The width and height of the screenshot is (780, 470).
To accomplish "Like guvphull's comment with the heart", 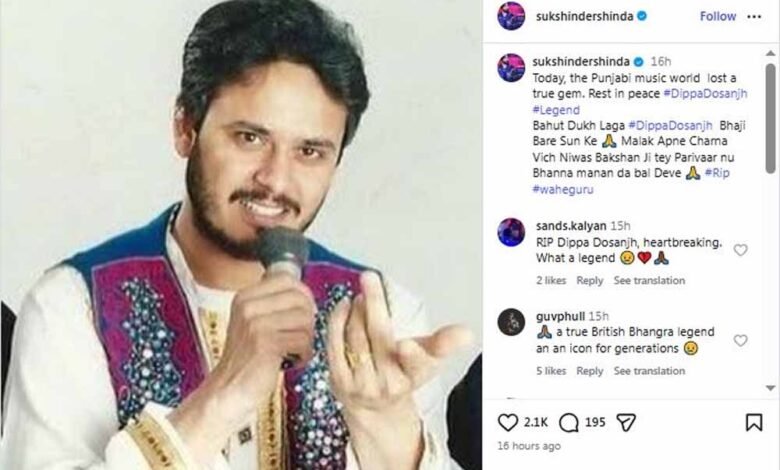I will point(741,341).
